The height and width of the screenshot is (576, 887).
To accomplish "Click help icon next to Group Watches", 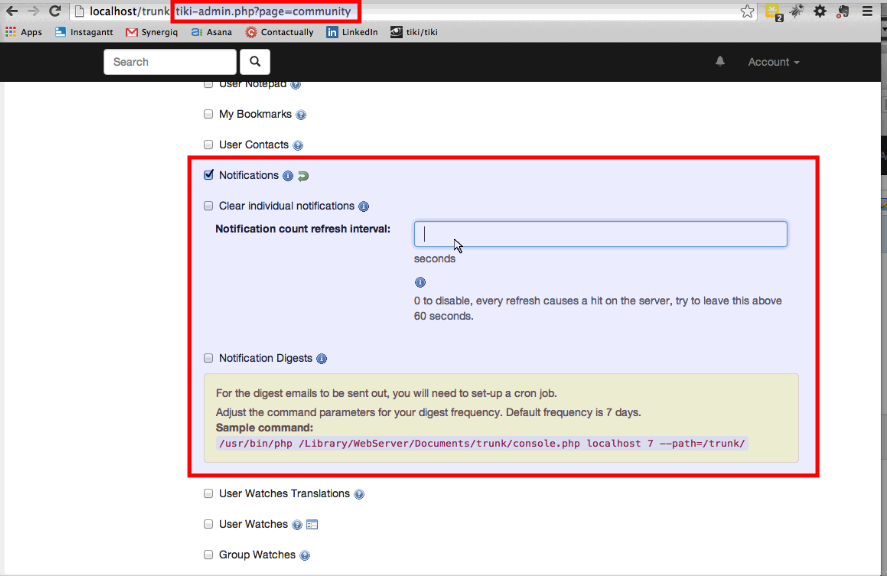I will tap(305, 555).
